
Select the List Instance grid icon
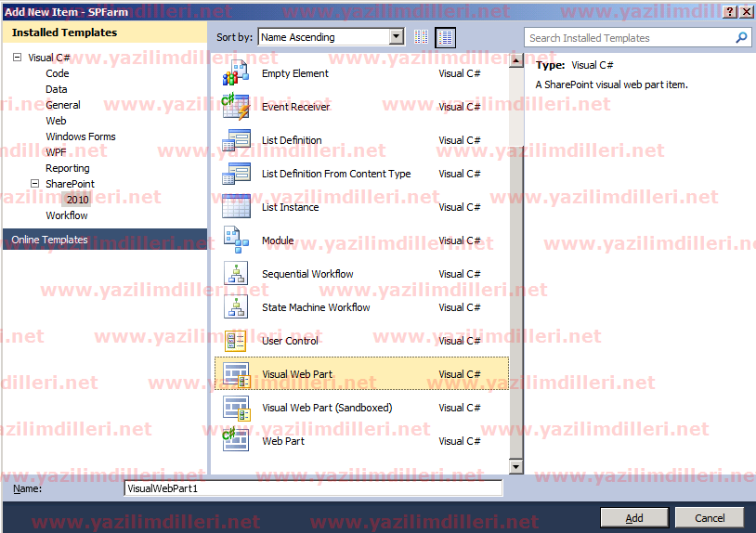[236, 206]
